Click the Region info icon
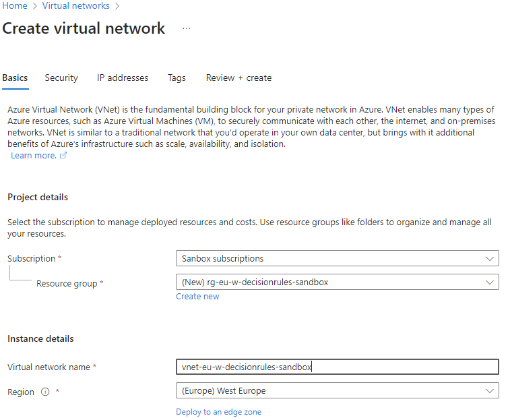Screen dimensions: 508x420 pos(45,392)
